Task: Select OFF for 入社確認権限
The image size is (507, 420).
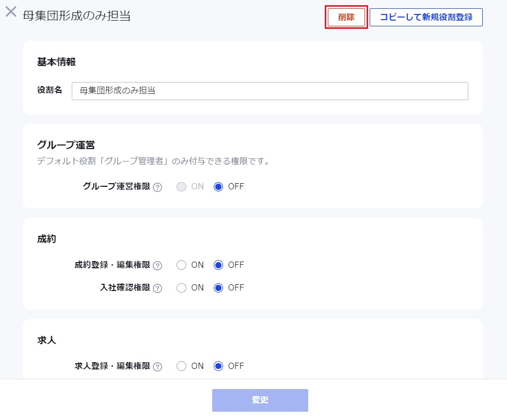Action: tap(218, 287)
